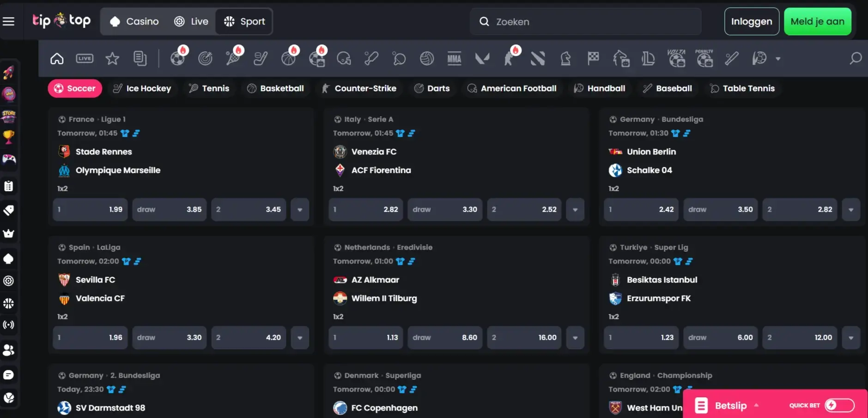Go to the sportsbook home icon
Screen dimensions: 868x418
(57, 59)
